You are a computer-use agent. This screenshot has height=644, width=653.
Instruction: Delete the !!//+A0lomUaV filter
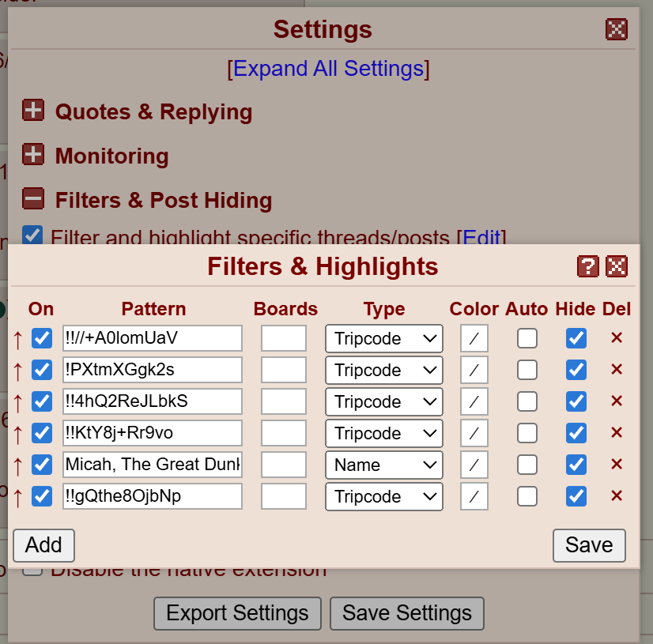point(617,337)
